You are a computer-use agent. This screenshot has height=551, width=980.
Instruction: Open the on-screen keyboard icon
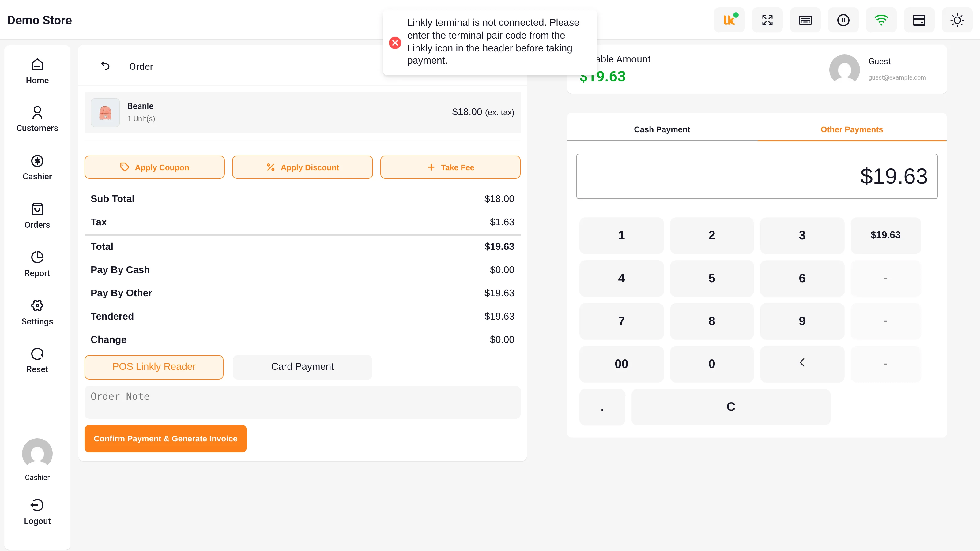(x=805, y=20)
